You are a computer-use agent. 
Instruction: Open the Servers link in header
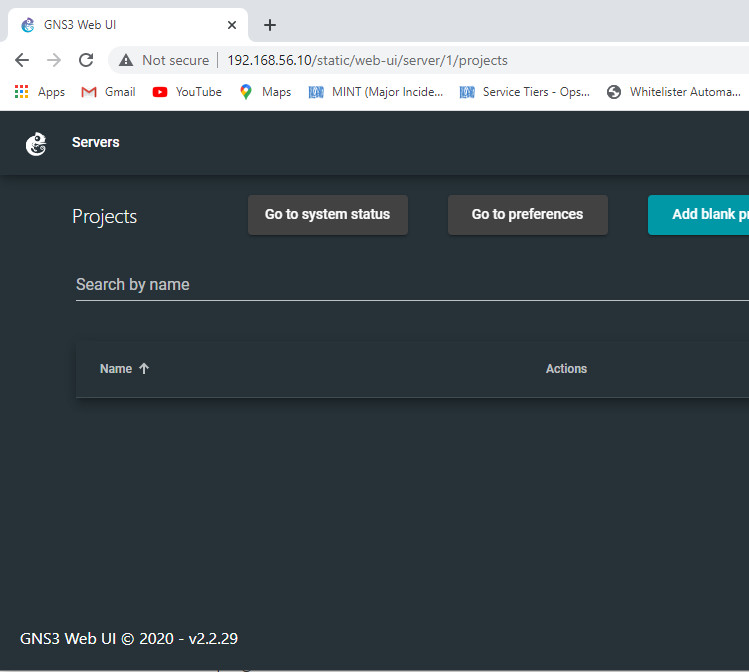96,142
